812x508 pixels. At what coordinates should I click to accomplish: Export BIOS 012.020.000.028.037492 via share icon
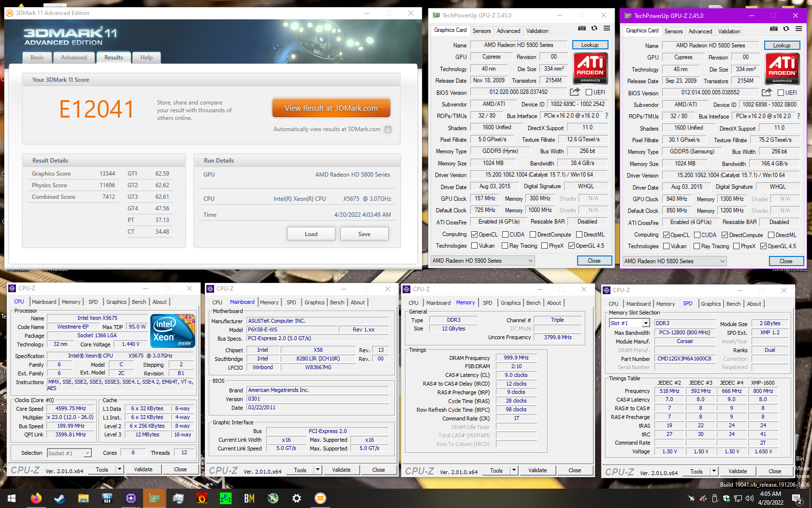575,92
